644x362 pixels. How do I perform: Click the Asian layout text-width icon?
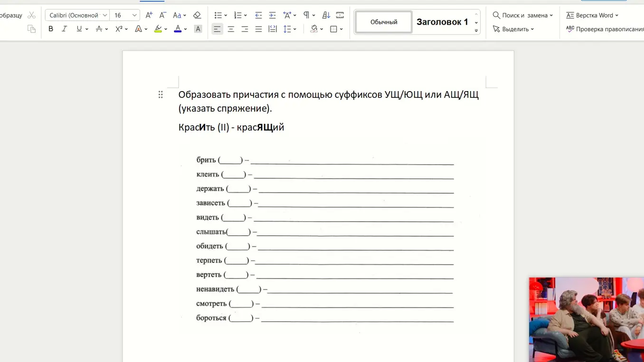click(287, 15)
